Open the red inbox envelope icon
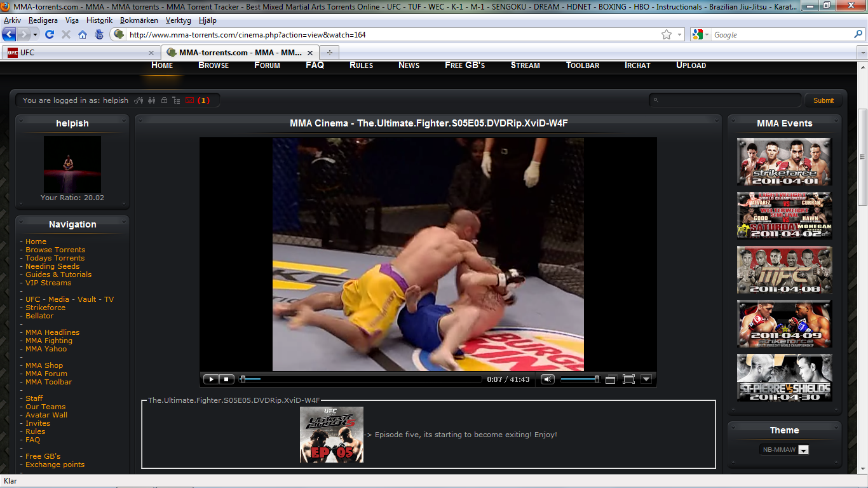 (189, 100)
